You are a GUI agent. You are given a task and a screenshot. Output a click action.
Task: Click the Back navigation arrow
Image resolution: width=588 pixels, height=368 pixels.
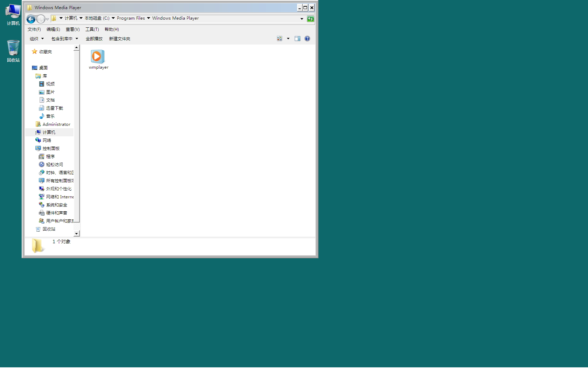pos(31,19)
